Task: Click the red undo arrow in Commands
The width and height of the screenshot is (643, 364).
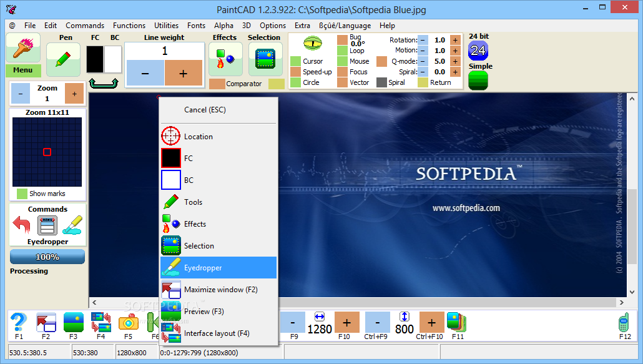Action: pos(22,225)
